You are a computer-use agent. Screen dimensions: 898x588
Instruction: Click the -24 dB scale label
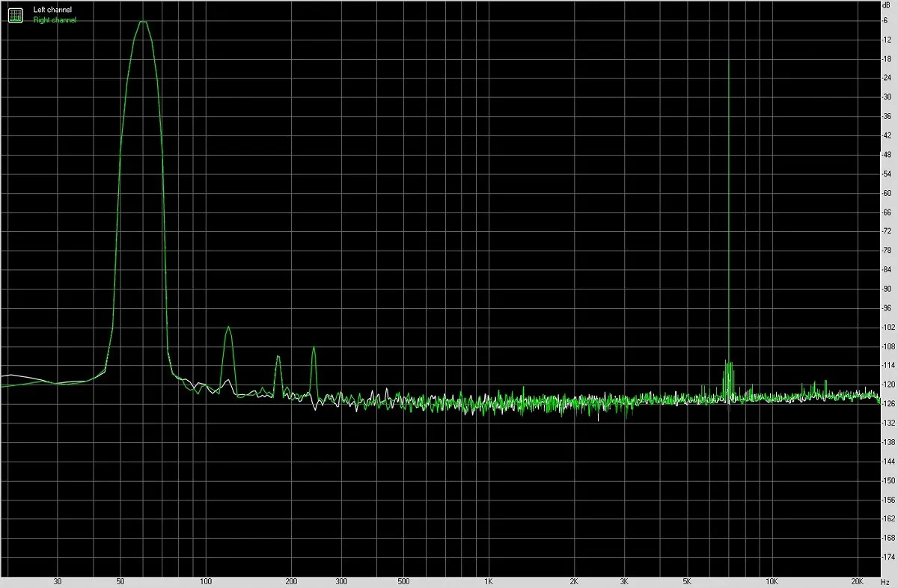(888, 78)
